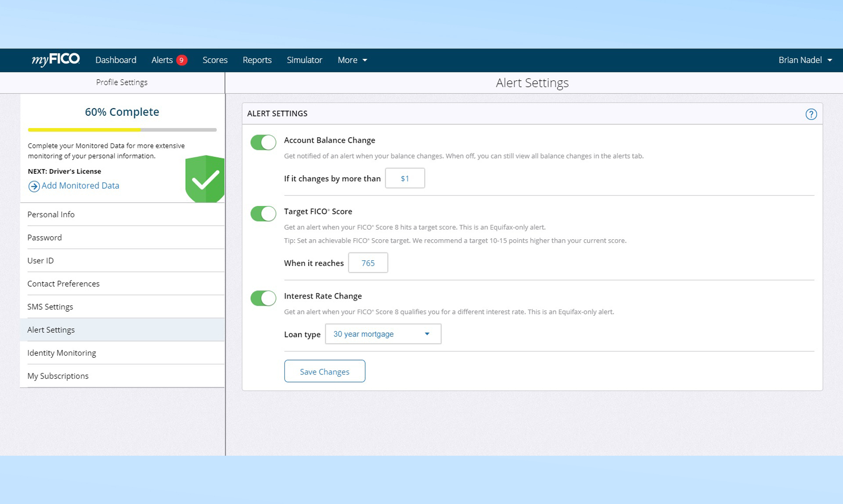Open Contact Preferences
This screenshot has width=843, height=504.
tap(122, 284)
